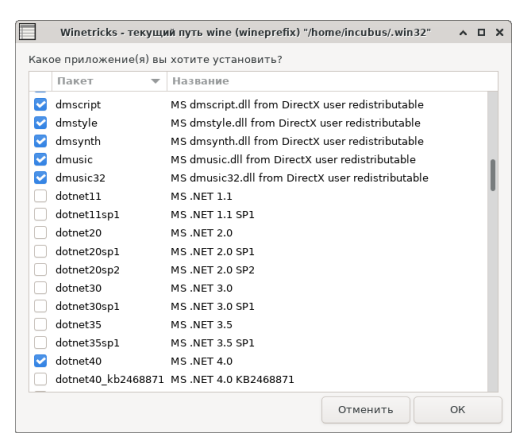Select the dotnet30 row name

(79, 288)
